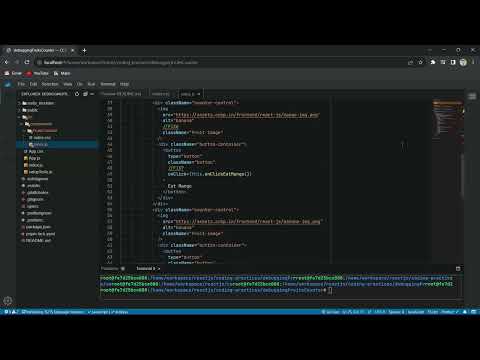Open the right sidebar layout icon
This screenshot has width=480, height=360.
pos(472,96)
